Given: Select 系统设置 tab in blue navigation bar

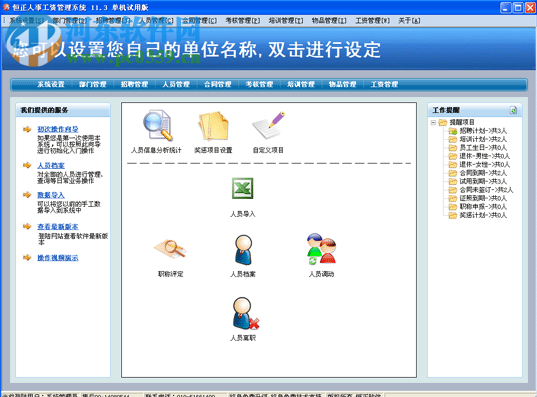Looking at the screenshot, I should coord(51,84).
